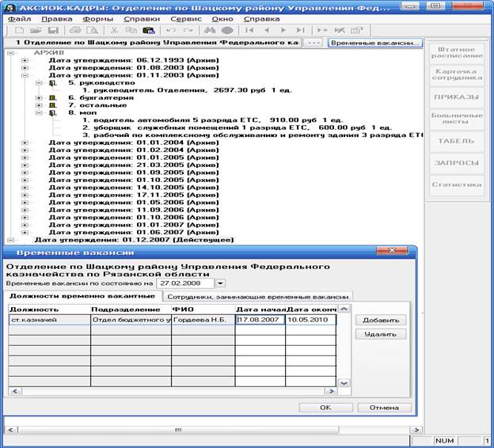
Task: Expand 'Дата утверждения: 01.01.2004 (Архив)' node
Action: point(25,143)
